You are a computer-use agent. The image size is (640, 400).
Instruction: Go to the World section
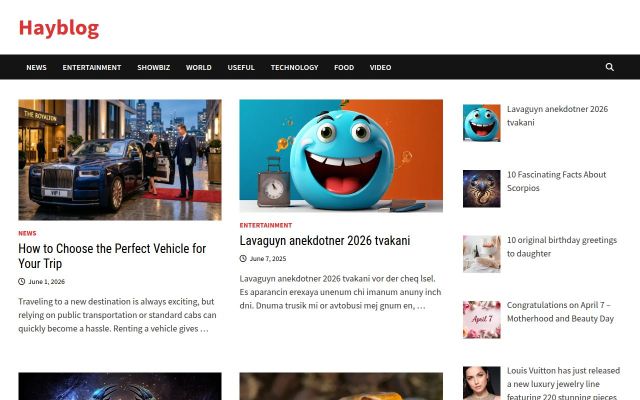coord(199,67)
